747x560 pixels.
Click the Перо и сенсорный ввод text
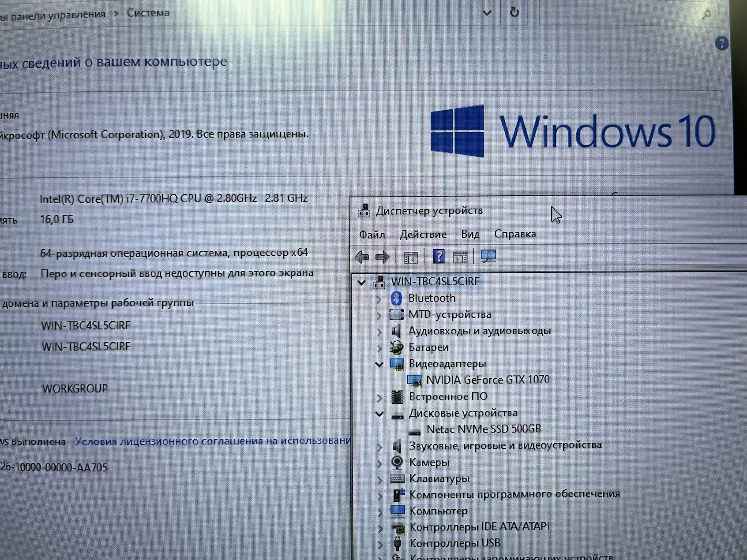[177, 273]
